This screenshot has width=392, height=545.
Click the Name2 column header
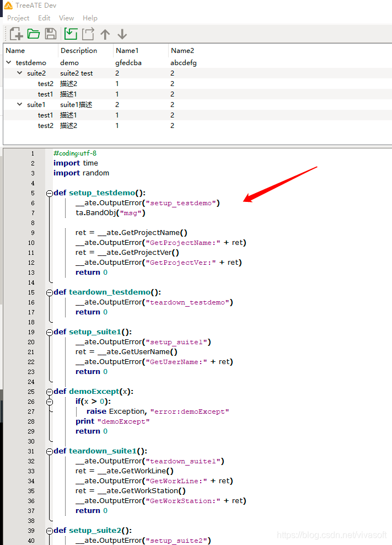click(182, 50)
